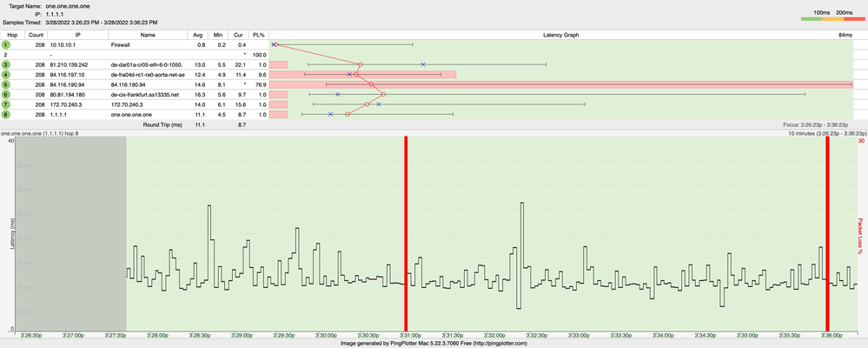Click hostname de-fra04d-rc1-re0-aorta-net-ae
Screen dimensions: 868x348
tap(147, 75)
